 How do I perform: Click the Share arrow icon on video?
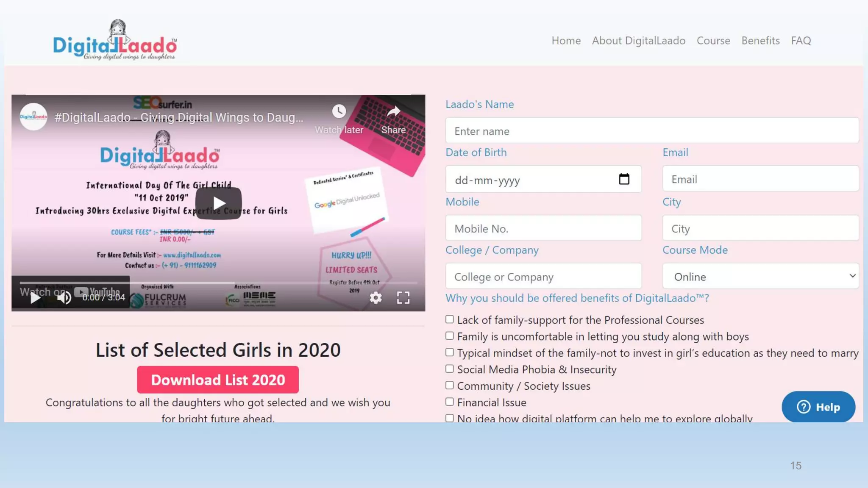pos(394,111)
